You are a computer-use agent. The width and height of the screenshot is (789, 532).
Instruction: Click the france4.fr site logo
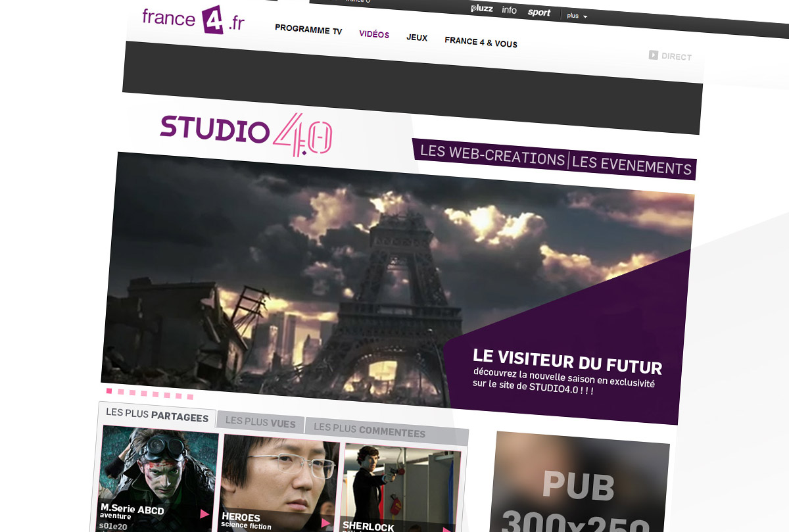click(193, 19)
